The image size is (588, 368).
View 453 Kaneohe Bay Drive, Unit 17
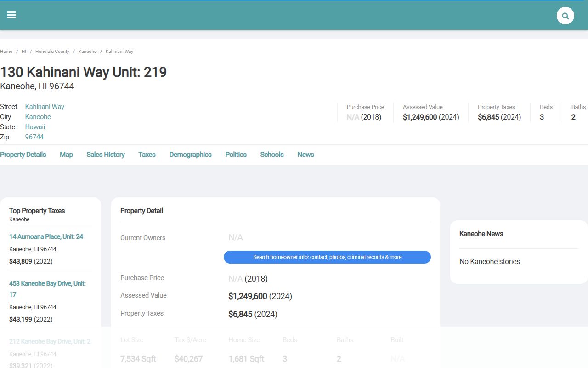[47, 284]
